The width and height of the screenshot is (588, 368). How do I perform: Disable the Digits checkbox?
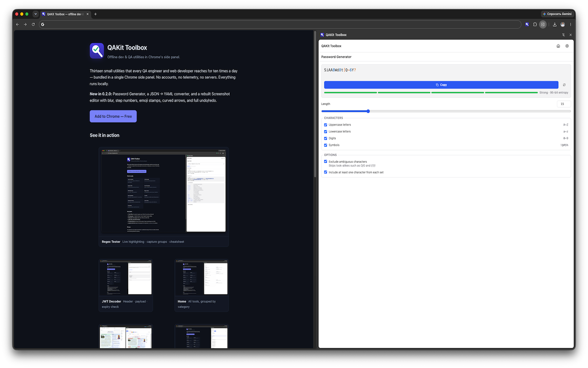[326, 138]
